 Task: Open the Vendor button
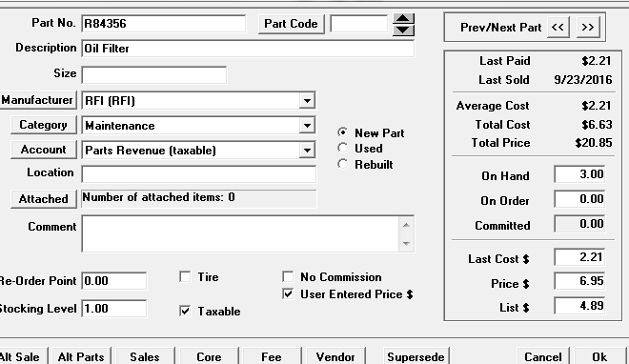(335, 356)
